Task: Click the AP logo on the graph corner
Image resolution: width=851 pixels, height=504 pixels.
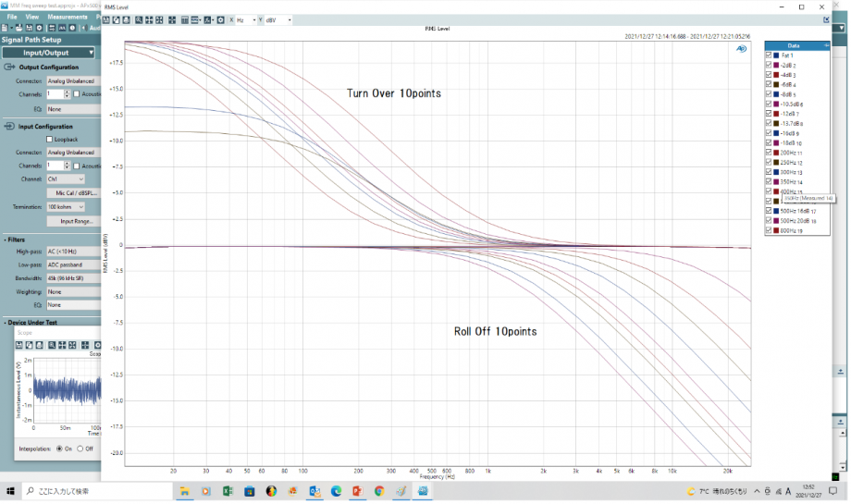Action: point(741,49)
